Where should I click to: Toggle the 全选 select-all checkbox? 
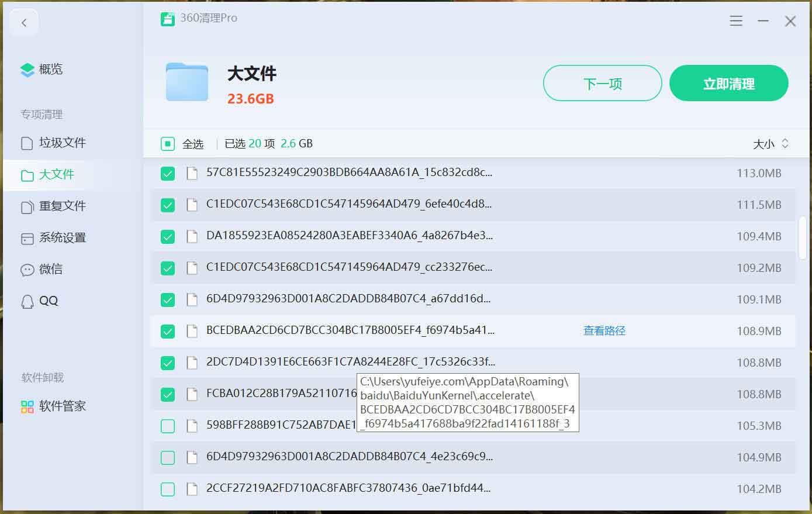tap(168, 144)
